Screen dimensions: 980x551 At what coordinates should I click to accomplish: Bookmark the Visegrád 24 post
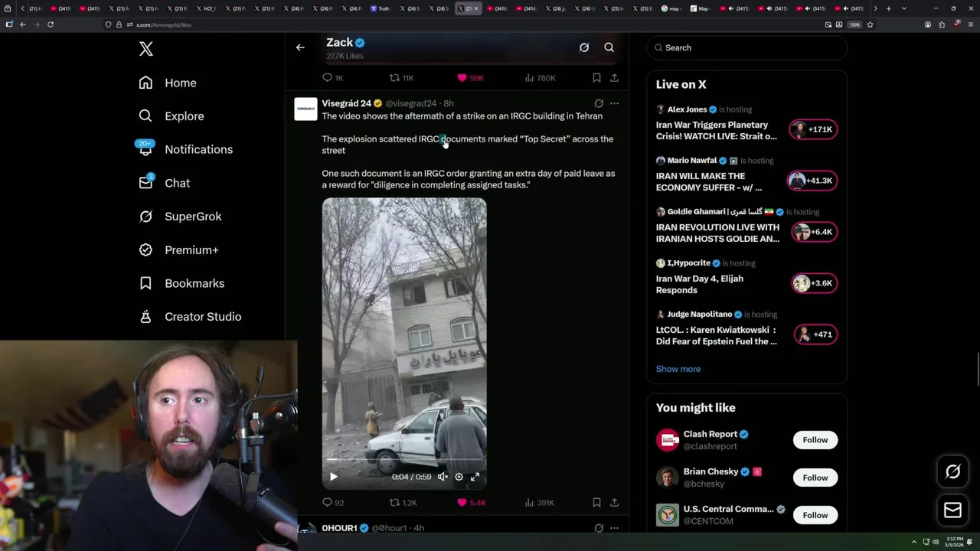pos(596,503)
